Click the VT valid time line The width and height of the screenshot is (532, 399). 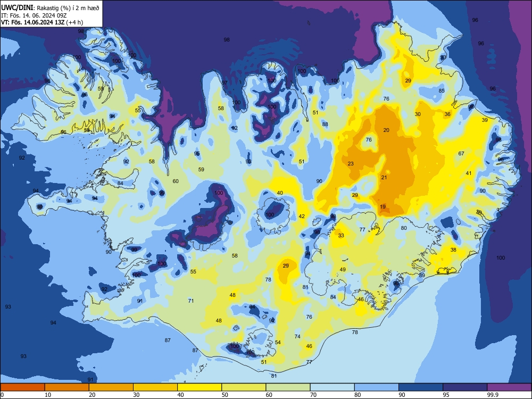tap(41, 22)
